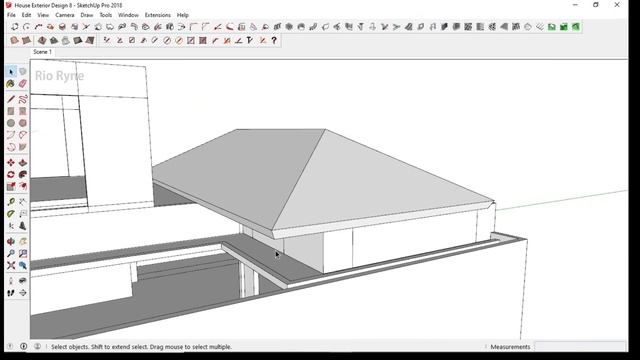Activate the Section Plane tool
The width and height of the screenshot is (640, 360).
[x=23, y=293]
